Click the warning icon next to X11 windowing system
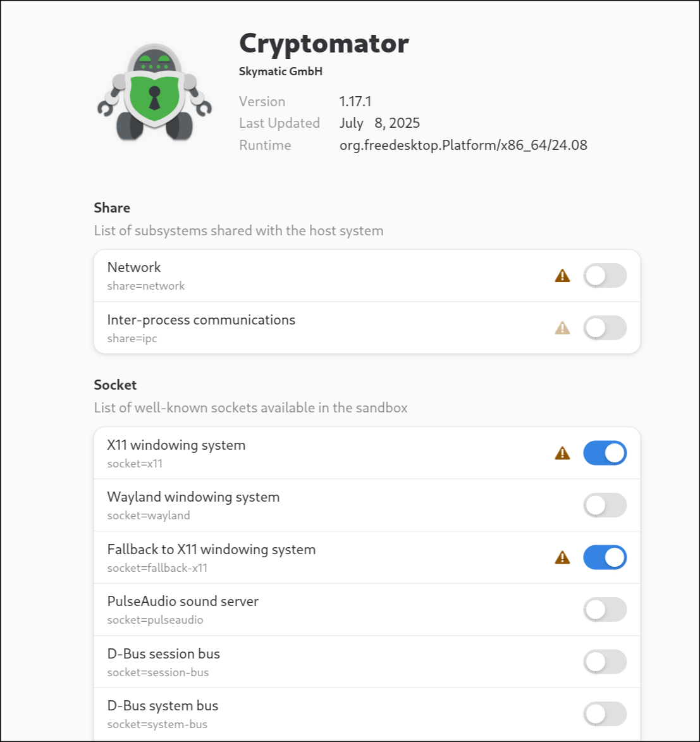The image size is (700, 742). pos(562,454)
